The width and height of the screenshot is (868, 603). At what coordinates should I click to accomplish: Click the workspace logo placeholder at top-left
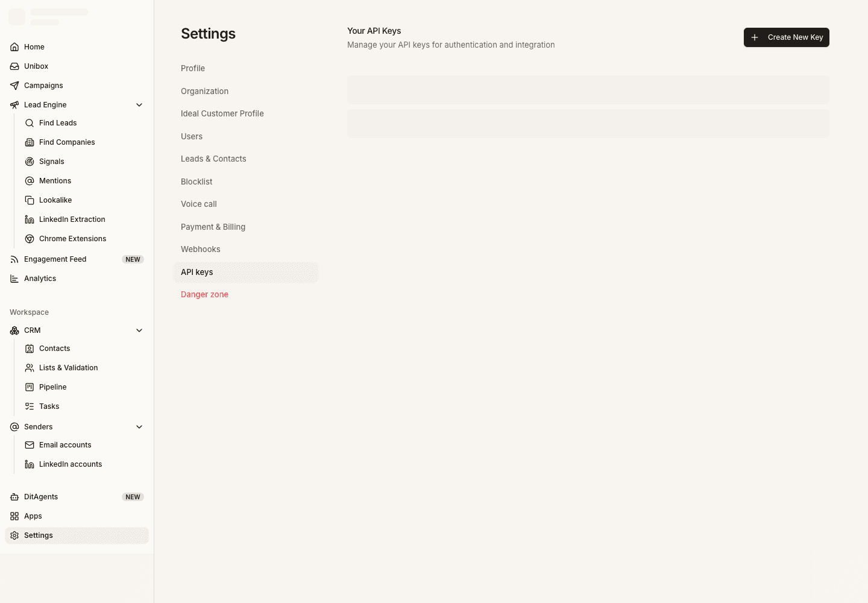click(x=17, y=17)
